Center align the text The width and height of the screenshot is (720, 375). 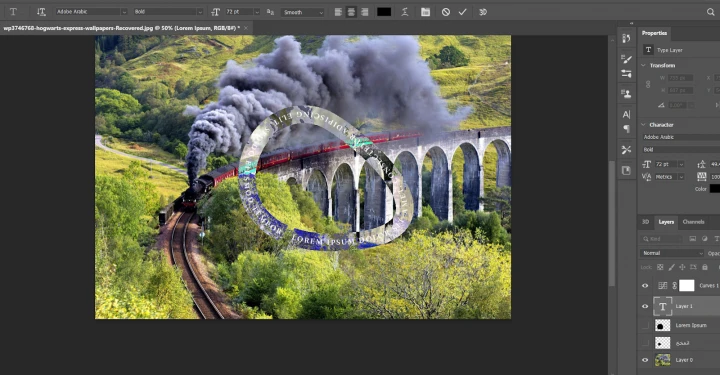point(351,12)
